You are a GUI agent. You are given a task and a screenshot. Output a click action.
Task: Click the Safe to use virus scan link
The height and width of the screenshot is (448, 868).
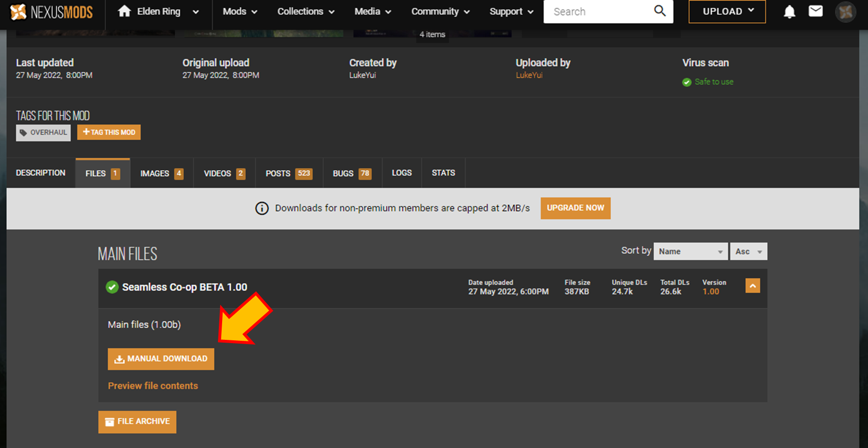click(714, 82)
